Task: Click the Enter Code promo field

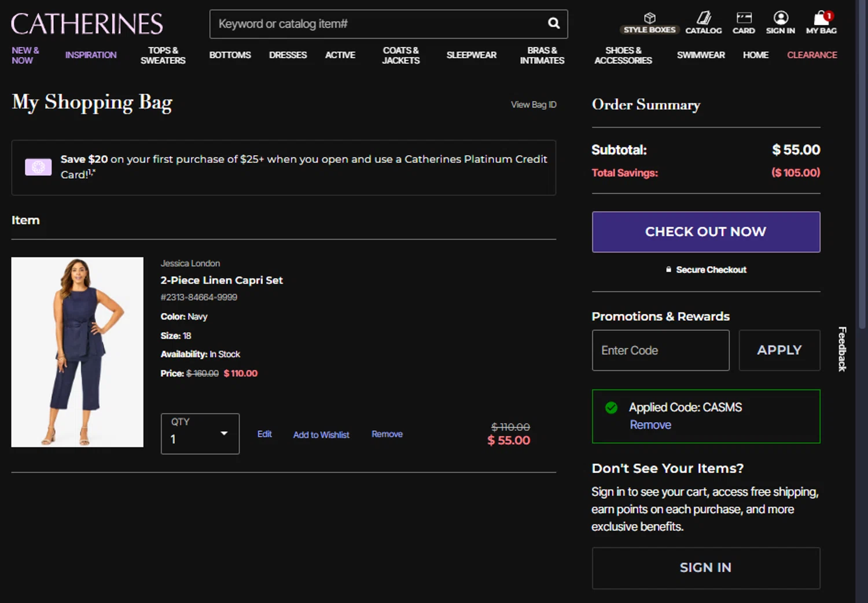Action: coord(661,350)
